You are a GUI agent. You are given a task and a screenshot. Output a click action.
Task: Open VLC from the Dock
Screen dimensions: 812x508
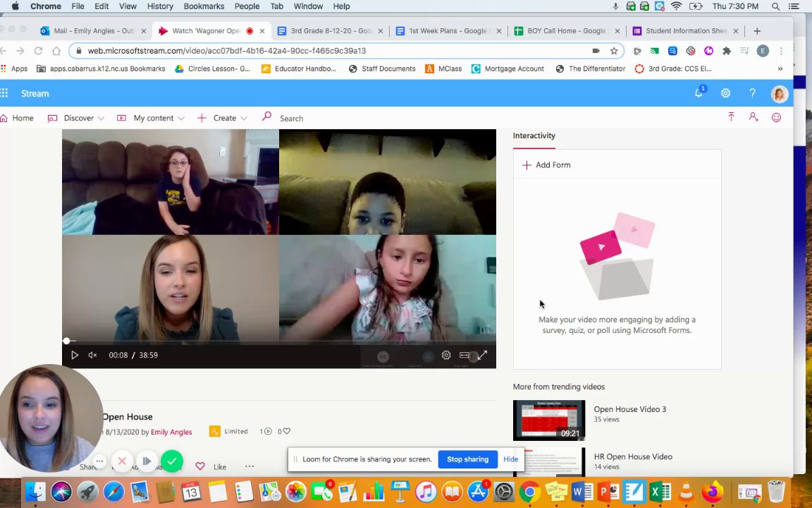686,491
